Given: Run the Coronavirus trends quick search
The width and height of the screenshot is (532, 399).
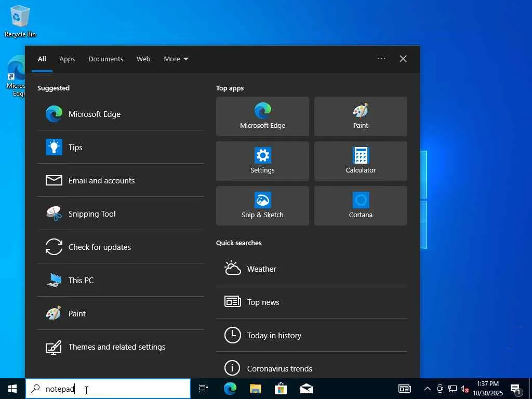Looking at the screenshot, I should click(x=312, y=368).
